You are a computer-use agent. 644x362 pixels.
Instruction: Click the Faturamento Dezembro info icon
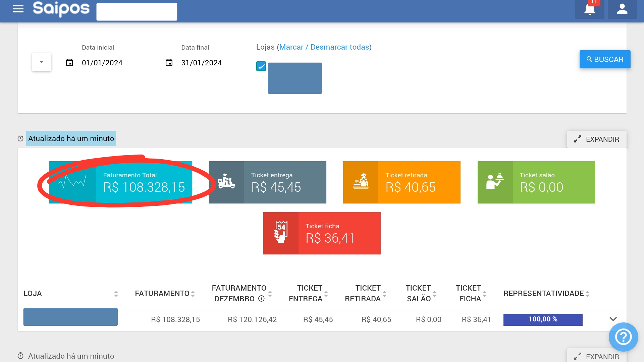(x=261, y=299)
